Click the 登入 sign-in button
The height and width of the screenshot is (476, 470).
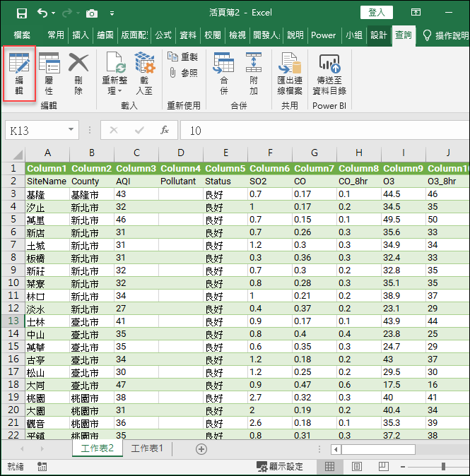tap(377, 13)
